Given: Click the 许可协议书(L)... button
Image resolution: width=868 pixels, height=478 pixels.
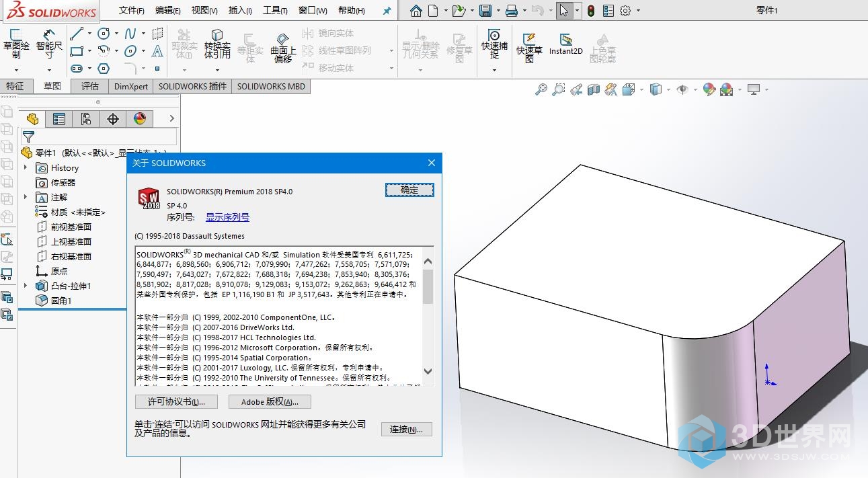Looking at the screenshot, I should pyautogui.click(x=176, y=402).
